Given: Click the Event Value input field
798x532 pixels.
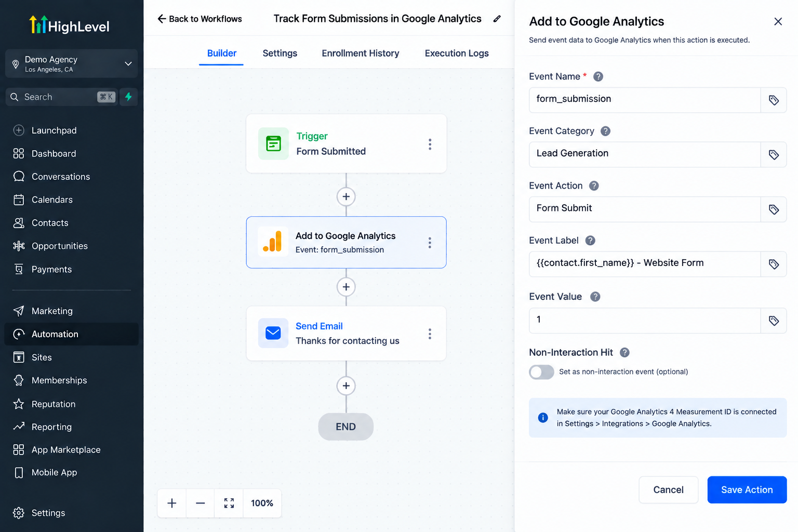Looking at the screenshot, I should [644, 321].
